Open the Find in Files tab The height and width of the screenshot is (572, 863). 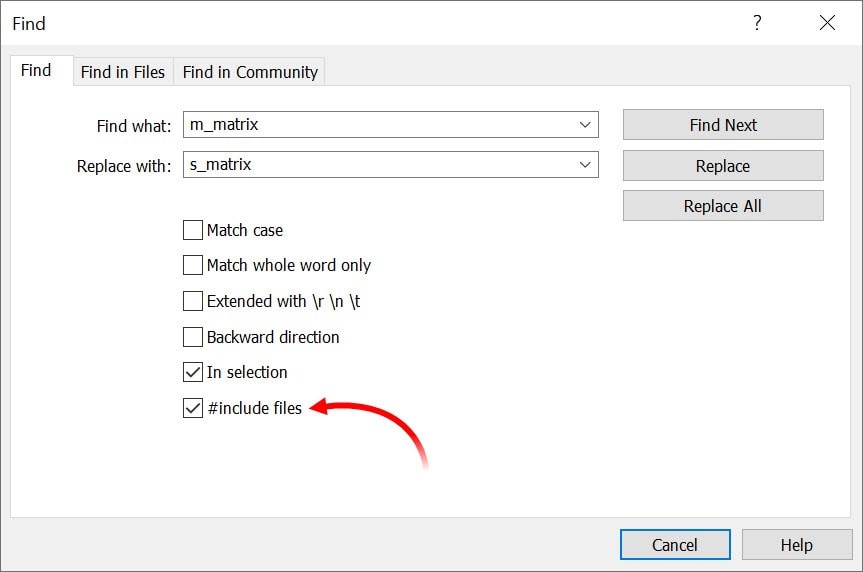123,72
